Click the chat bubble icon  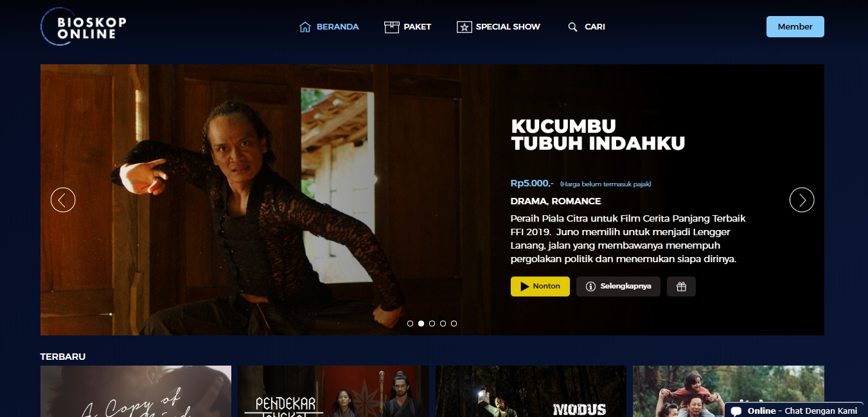(x=736, y=411)
